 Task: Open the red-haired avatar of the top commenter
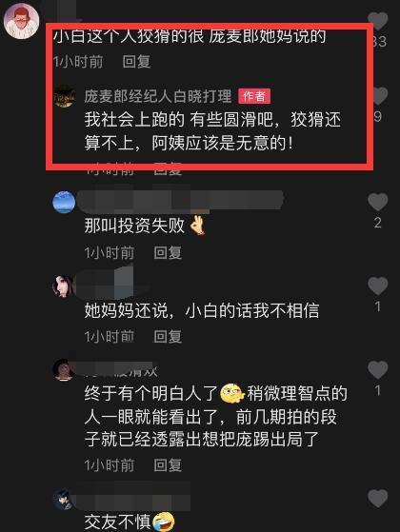[21, 21]
